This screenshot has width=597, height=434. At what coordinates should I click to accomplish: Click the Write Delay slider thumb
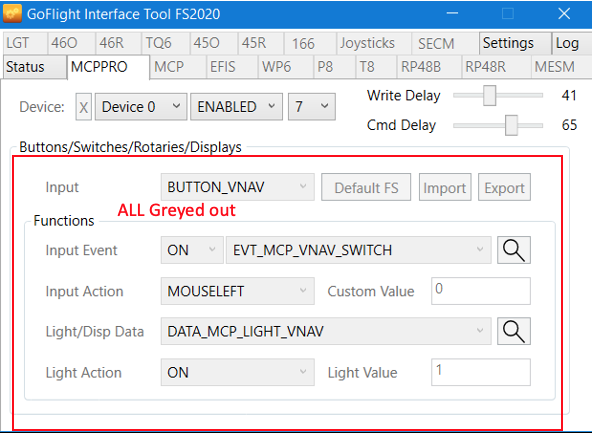pyautogui.click(x=489, y=96)
